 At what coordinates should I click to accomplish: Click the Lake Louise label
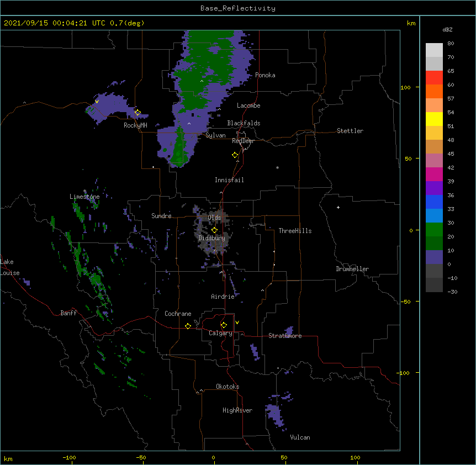[x=10, y=267]
